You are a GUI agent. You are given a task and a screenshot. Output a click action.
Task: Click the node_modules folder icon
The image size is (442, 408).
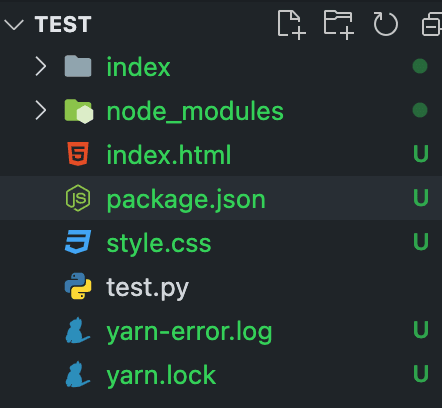[x=79, y=111]
